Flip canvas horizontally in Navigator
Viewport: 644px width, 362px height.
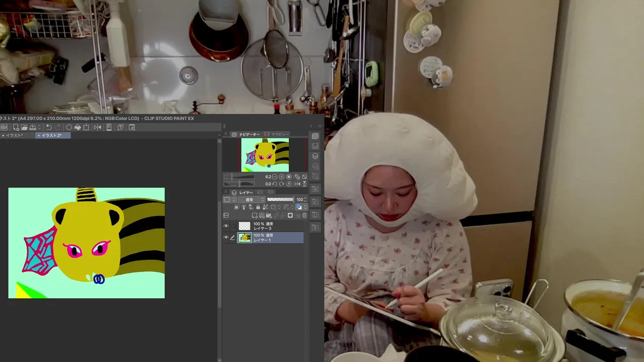(x=297, y=184)
